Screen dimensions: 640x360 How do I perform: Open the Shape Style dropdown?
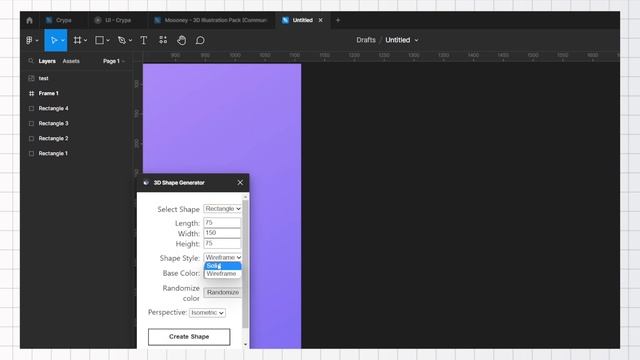pyautogui.click(x=222, y=258)
